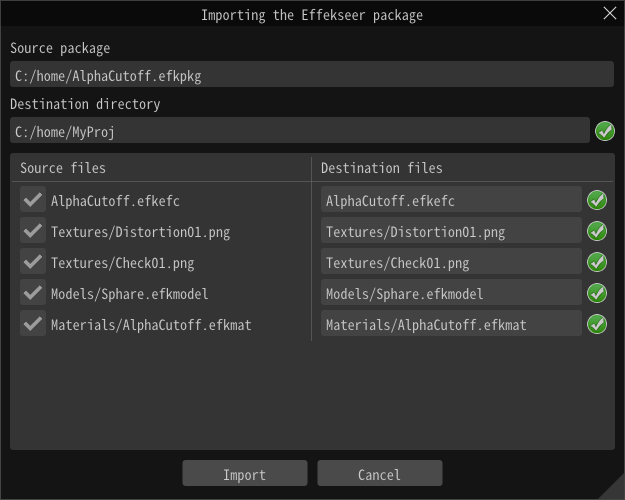Uncheck the AlphaCutoff.efkefc source file

pyautogui.click(x=33, y=200)
